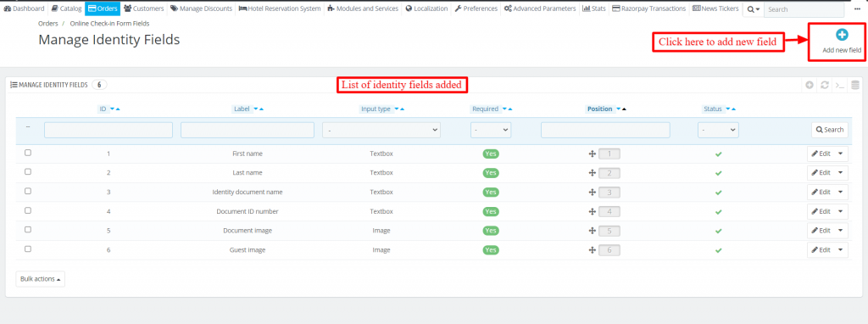Viewport: 868px width, 324px height.
Task: Click the top bar Search input
Action: tap(805, 9)
